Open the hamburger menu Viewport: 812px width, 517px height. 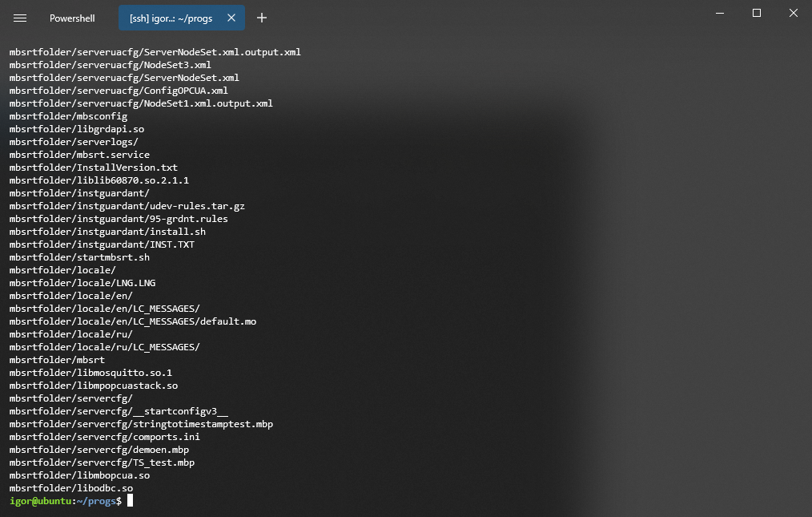(20, 18)
